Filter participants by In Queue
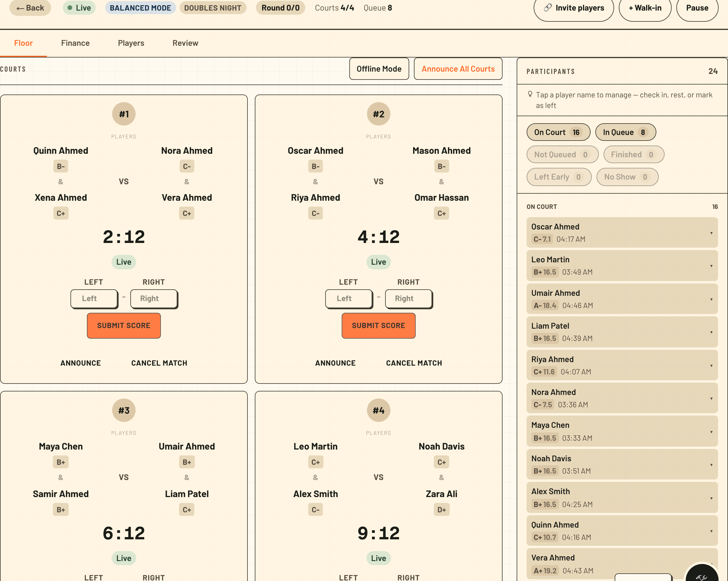The height and width of the screenshot is (581, 728). pos(625,132)
